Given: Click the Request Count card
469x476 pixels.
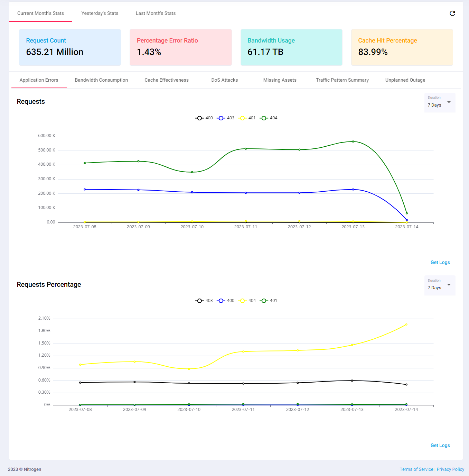Looking at the screenshot, I should click(x=70, y=47).
